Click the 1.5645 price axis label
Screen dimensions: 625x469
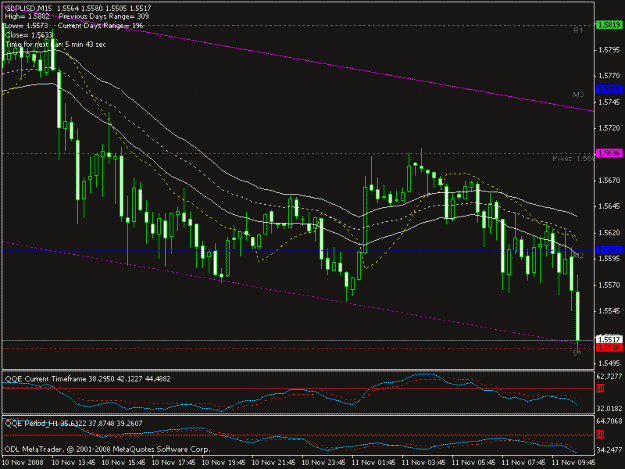(x=609, y=206)
